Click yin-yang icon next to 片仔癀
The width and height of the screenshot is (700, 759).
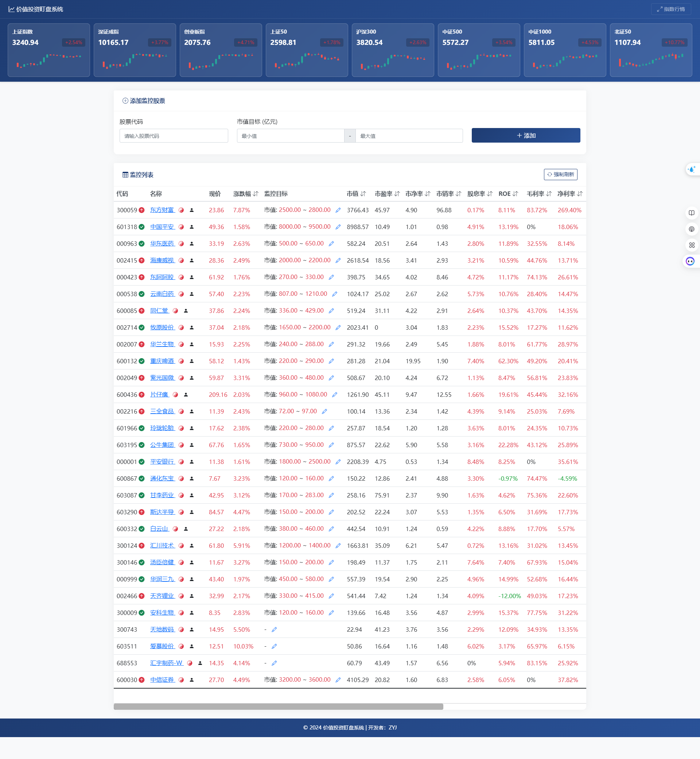coord(175,395)
